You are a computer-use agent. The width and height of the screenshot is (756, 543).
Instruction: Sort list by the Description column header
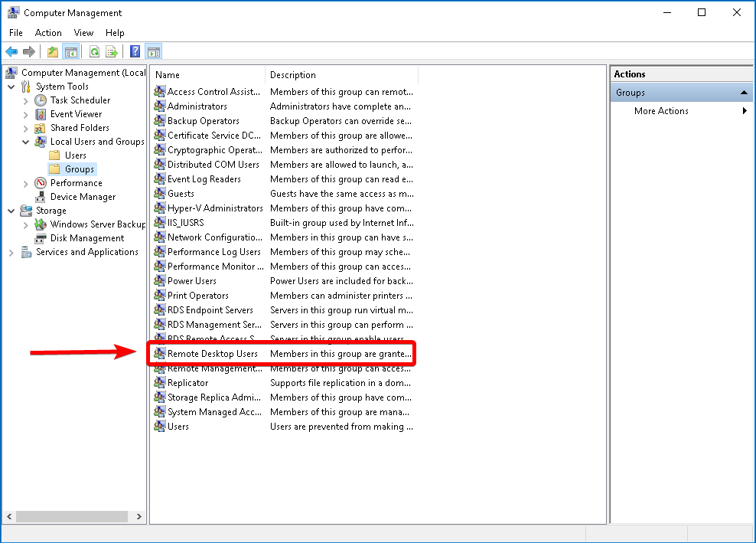[x=342, y=75]
